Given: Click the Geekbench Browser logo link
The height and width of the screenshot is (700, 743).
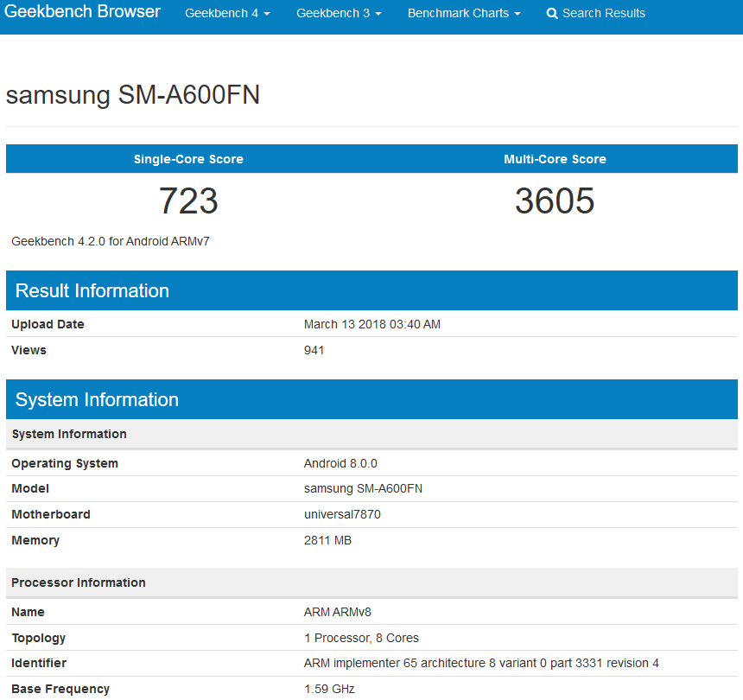Looking at the screenshot, I should [x=82, y=11].
